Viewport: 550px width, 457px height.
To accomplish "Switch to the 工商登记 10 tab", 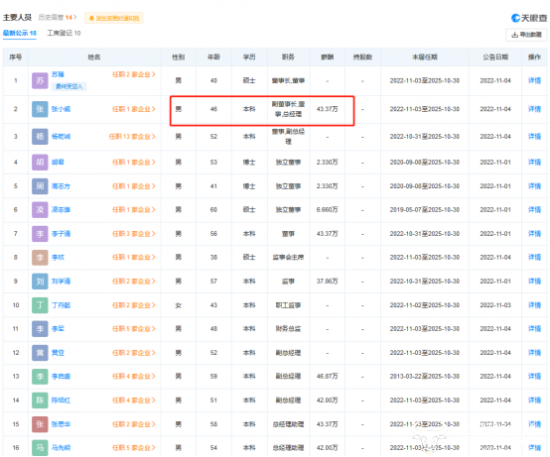I will (x=64, y=33).
